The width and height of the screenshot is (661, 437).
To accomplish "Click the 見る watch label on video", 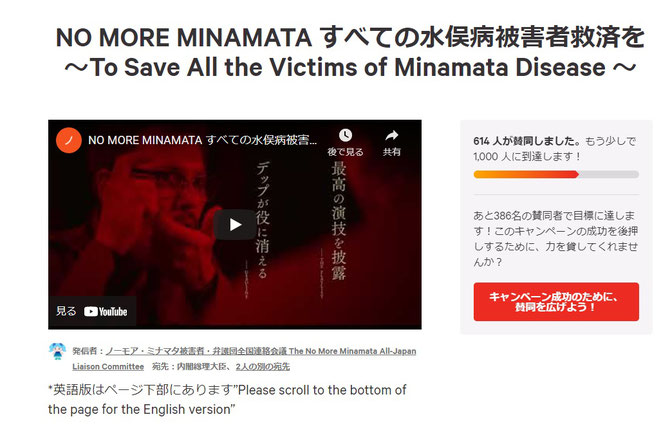I will click(x=66, y=311).
